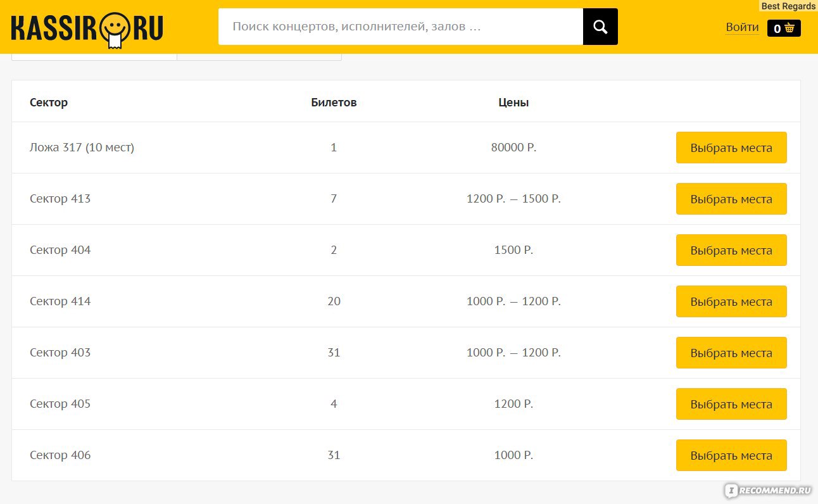The image size is (818, 504).
Task: Choose seats for Ложа 317
Action: pos(731,148)
